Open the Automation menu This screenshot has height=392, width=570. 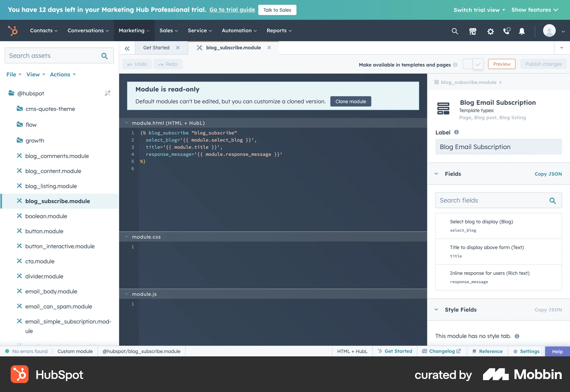(x=239, y=30)
